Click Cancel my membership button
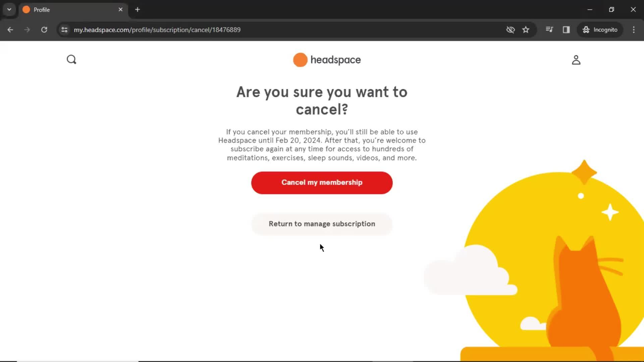Viewport: 644px width, 362px height. tap(322, 183)
